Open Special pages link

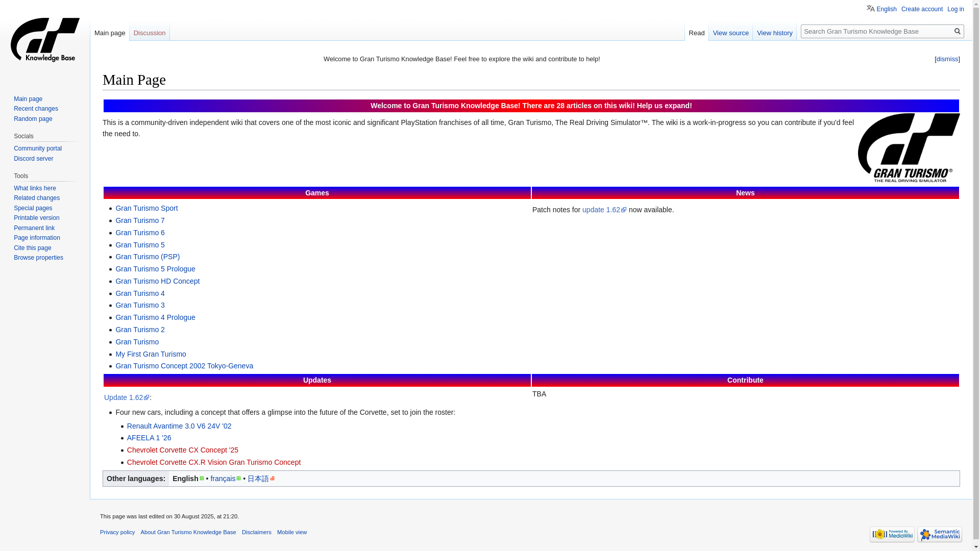33,208
